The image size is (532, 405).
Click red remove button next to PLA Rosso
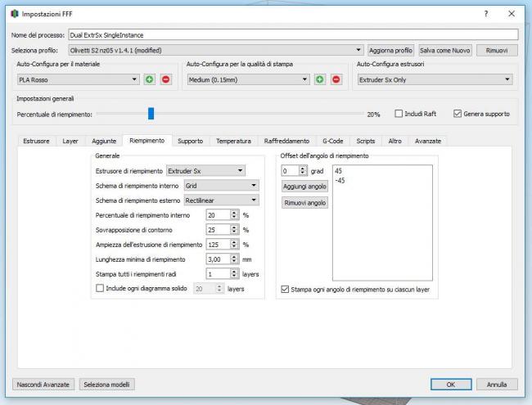[165, 79]
